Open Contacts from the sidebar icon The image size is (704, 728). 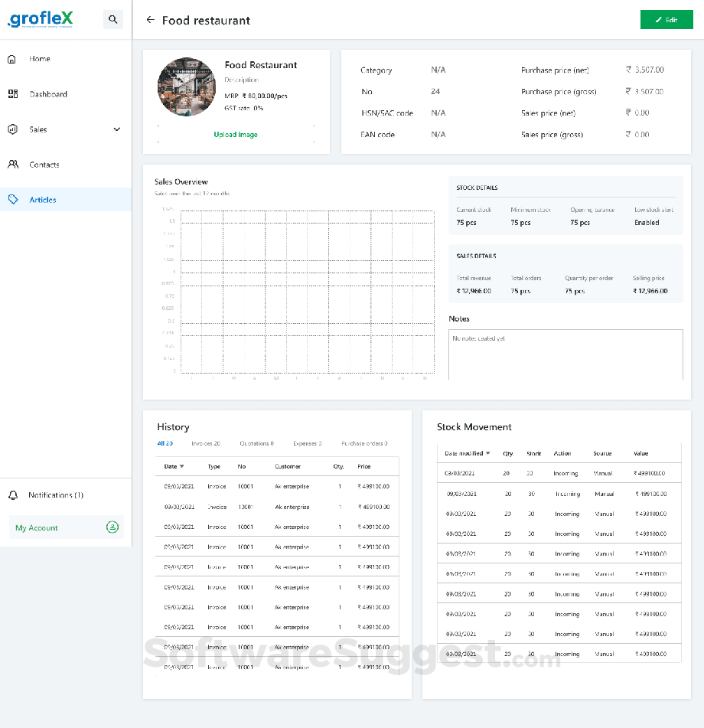[11, 164]
